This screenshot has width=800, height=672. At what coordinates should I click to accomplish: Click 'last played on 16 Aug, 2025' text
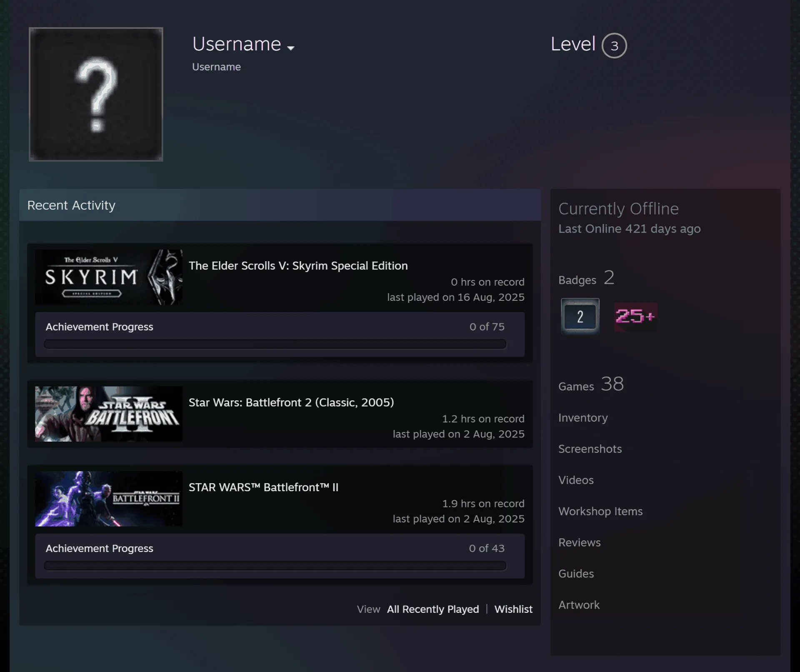456,297
